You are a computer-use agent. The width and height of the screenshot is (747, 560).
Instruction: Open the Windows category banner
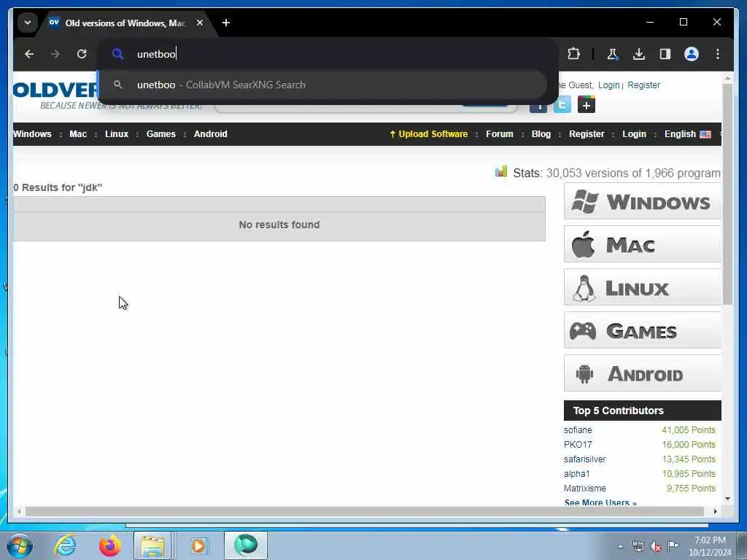642,201
